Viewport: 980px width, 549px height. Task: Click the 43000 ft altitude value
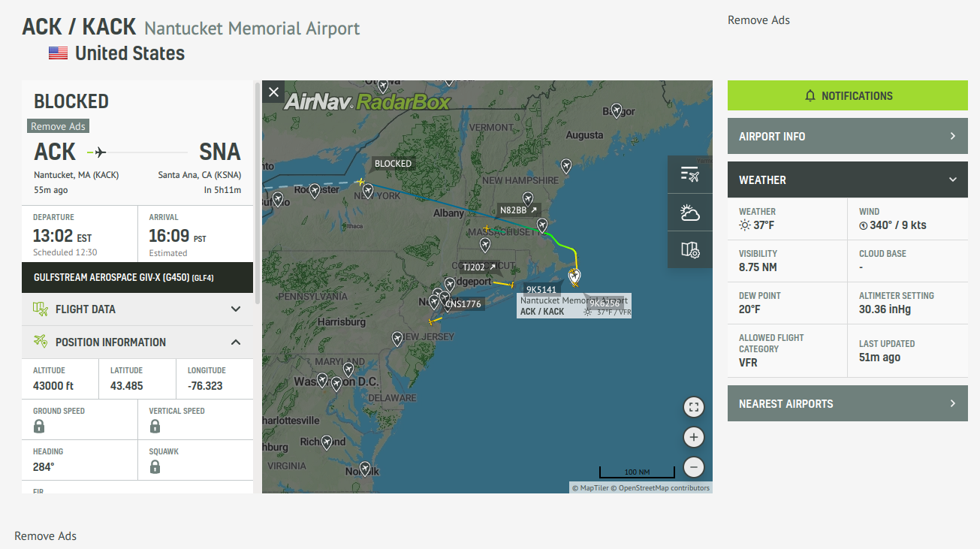click(x=53, y=387)
